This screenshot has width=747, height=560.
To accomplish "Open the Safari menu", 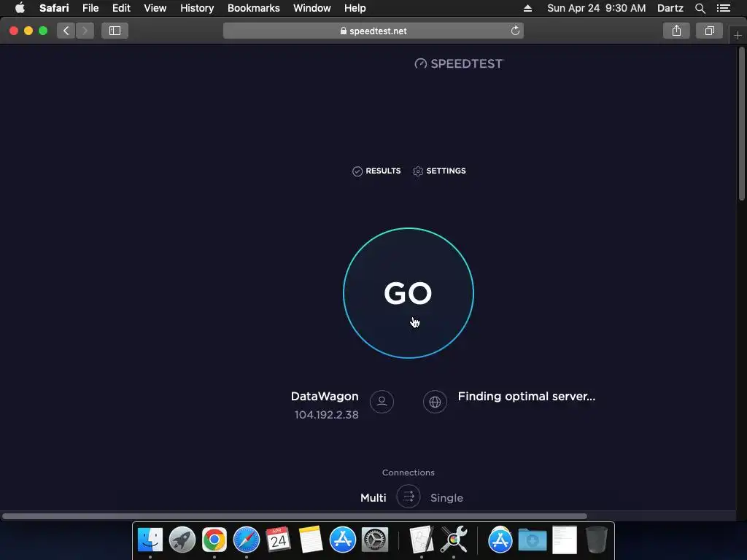I will pyautogui.click(x=54, y=8).
